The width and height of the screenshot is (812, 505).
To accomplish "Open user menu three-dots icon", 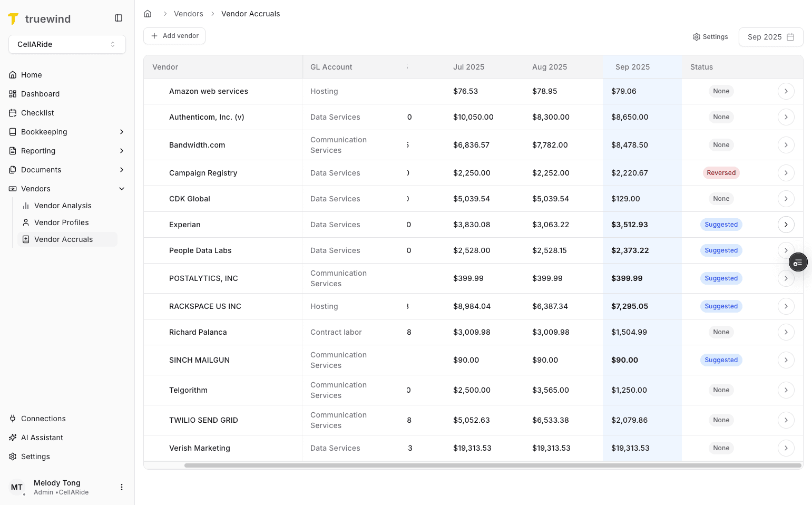I will 122,487.
